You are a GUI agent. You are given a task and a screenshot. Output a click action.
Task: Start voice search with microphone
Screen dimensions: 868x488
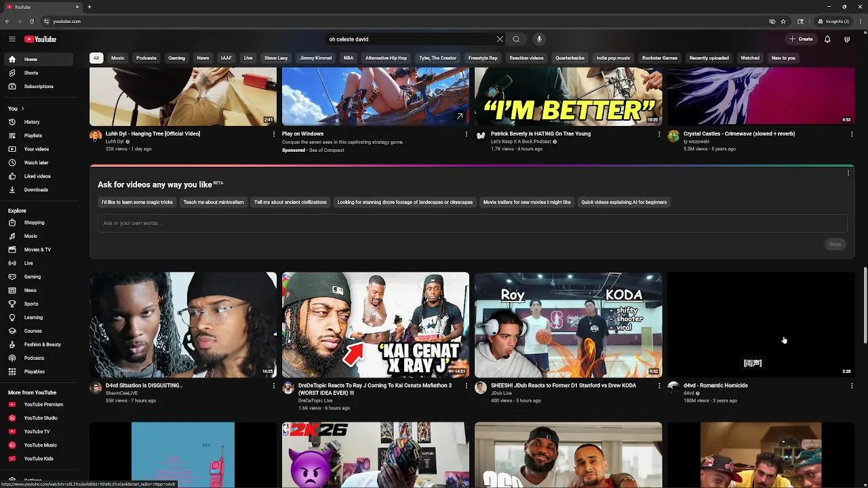539,39
